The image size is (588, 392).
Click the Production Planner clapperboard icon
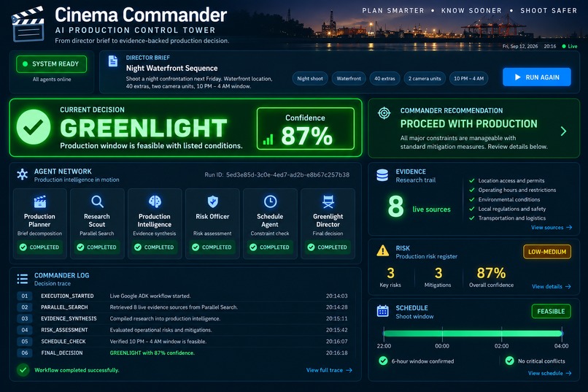click(x=39, y=201)
